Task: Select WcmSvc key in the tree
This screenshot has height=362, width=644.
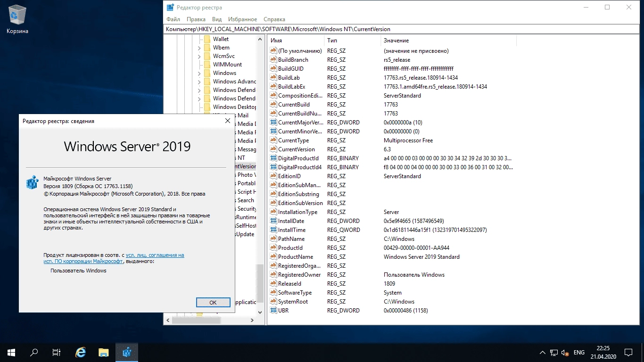Action: point(223,56)
